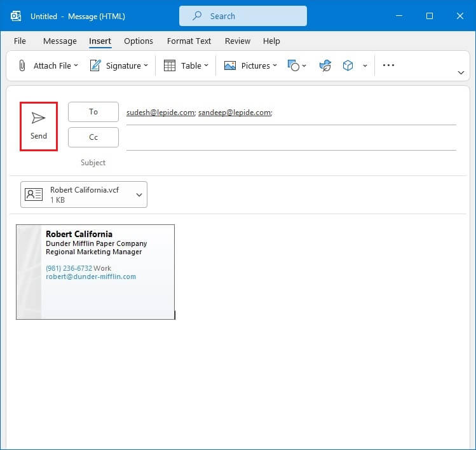Select the Insert ribbon tab
Viewport: 476px width, 450px height.
[x=100, y=41]
